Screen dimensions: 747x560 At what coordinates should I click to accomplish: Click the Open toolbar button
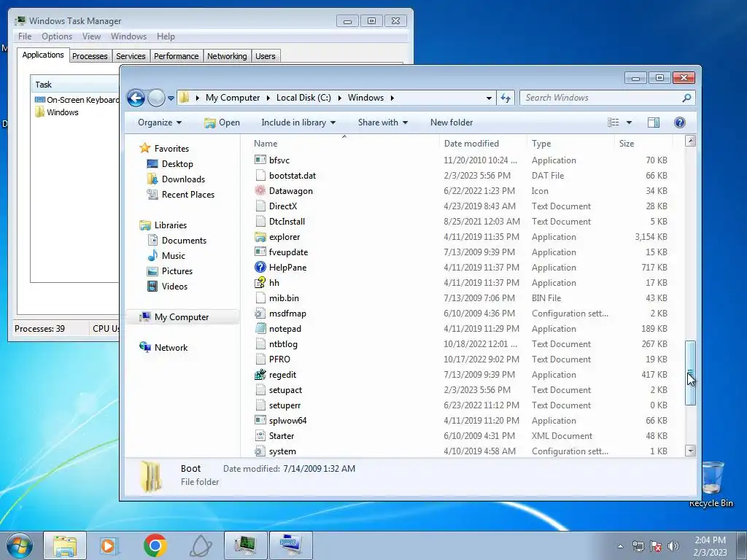click(222, 122)
